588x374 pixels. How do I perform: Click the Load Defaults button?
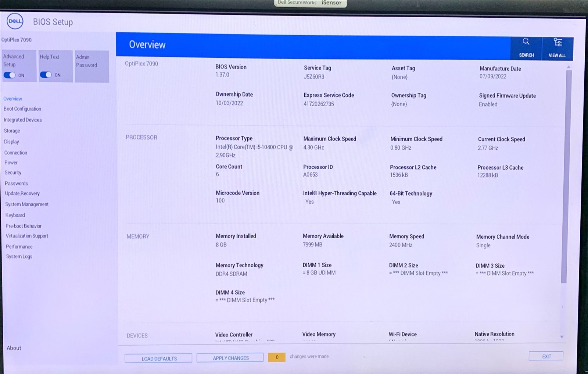158,359
